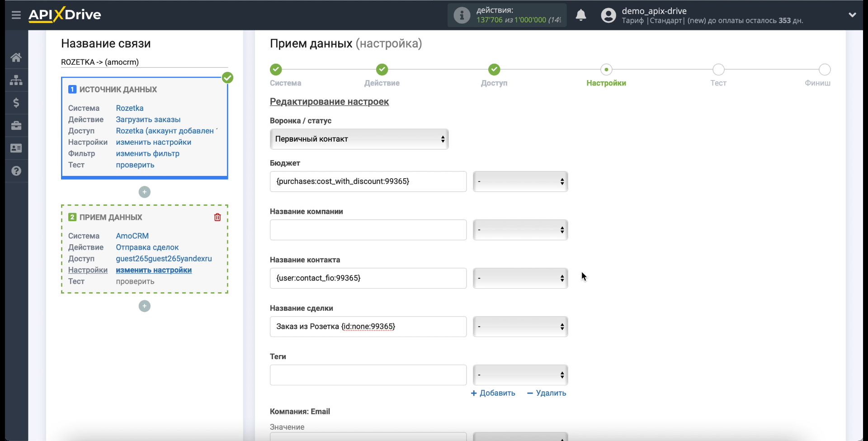This screenshot has height=441, width=868.
Task: Go to Действие step
Action: click(x=382, y=70)
